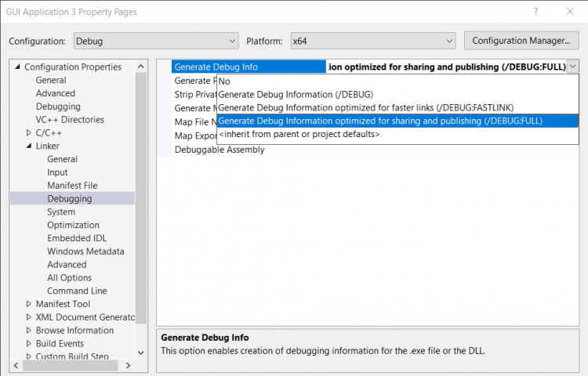Click the Configuration Manager button
Viewport: 588px width, 376px height.
(x=521, y=40)
